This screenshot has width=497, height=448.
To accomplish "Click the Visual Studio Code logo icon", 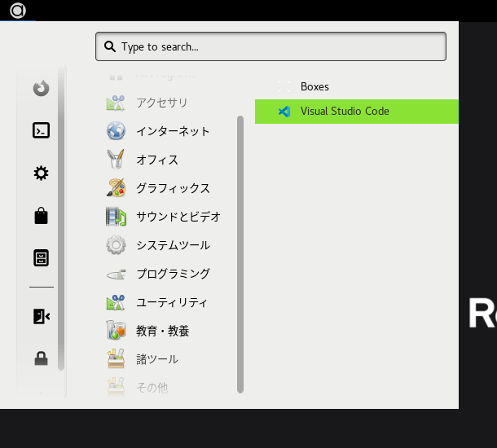I will (284, 112).
